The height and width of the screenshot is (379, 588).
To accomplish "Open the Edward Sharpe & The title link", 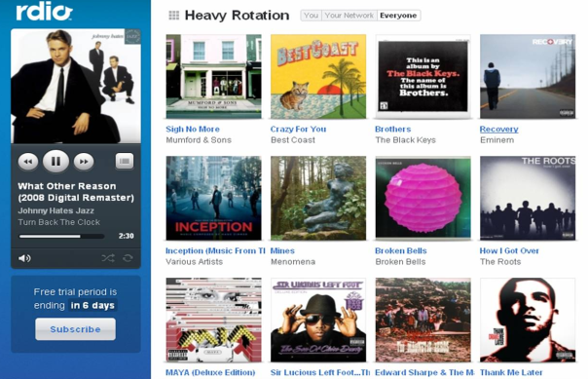I will (x=424, y=372).
